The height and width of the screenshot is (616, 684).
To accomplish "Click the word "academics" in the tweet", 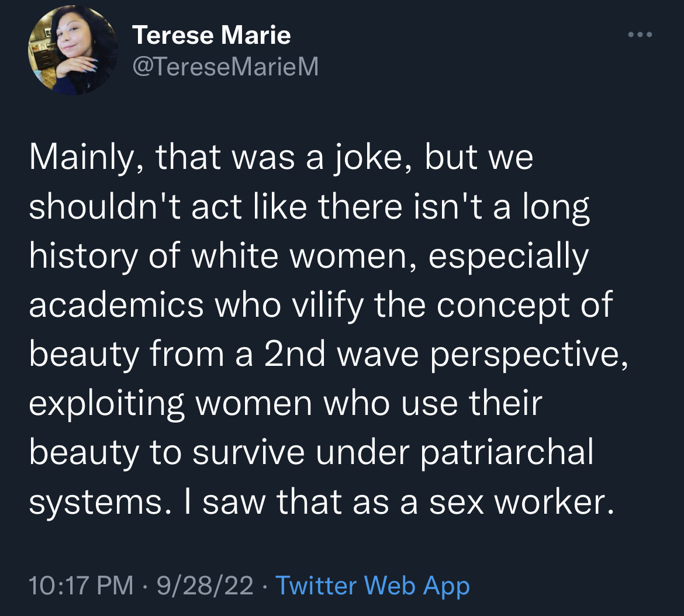I will [116, 305].
